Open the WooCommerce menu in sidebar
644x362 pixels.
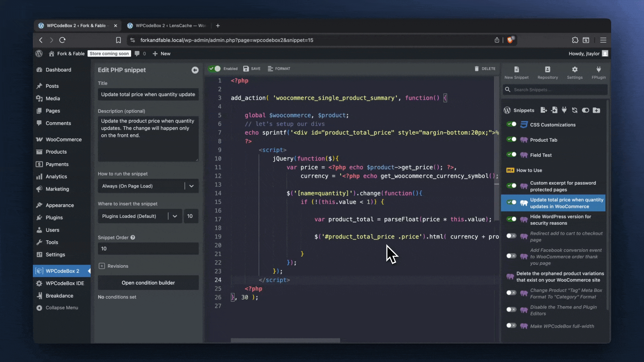pyautogui.click(x=62, y=139)
